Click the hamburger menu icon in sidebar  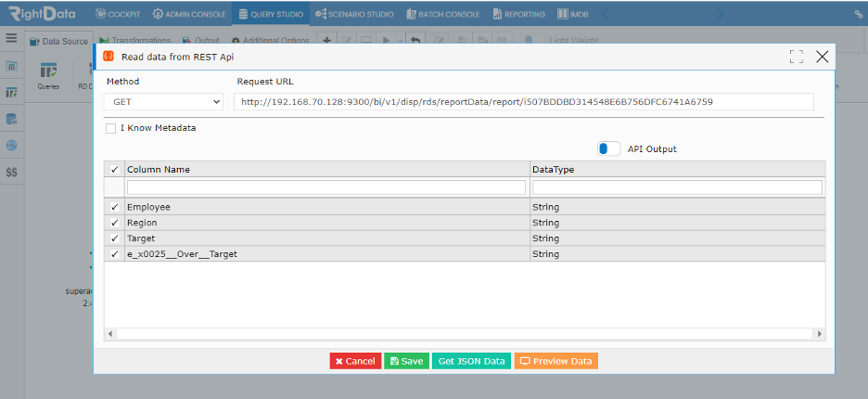coord(12,38)
